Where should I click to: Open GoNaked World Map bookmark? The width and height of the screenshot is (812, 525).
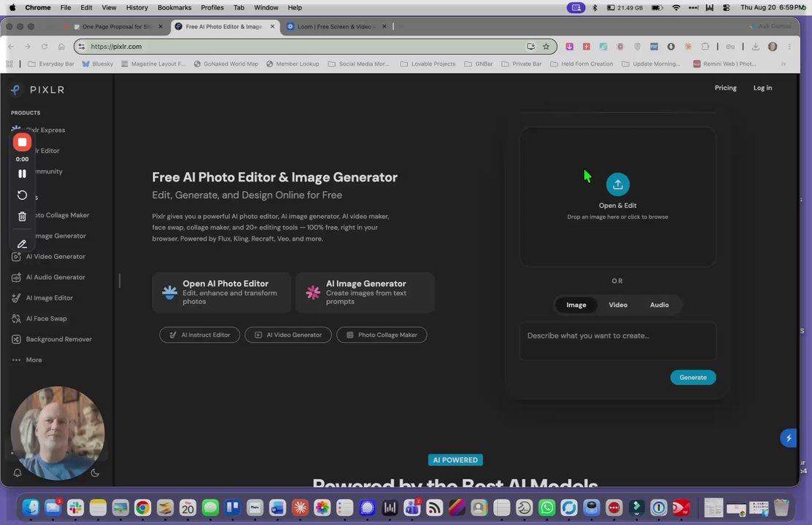point(225,63)
